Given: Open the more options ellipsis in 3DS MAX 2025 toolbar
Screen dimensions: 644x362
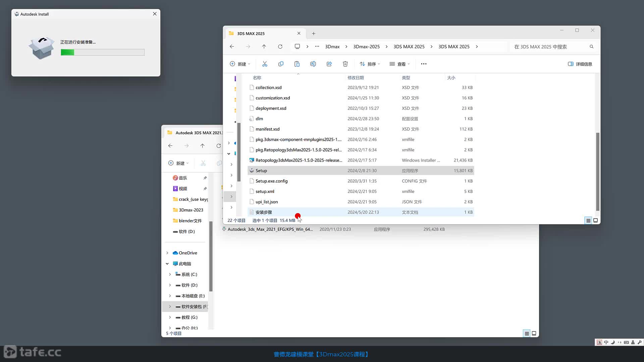Looking at the screenshot, I should tap(424, 64).
